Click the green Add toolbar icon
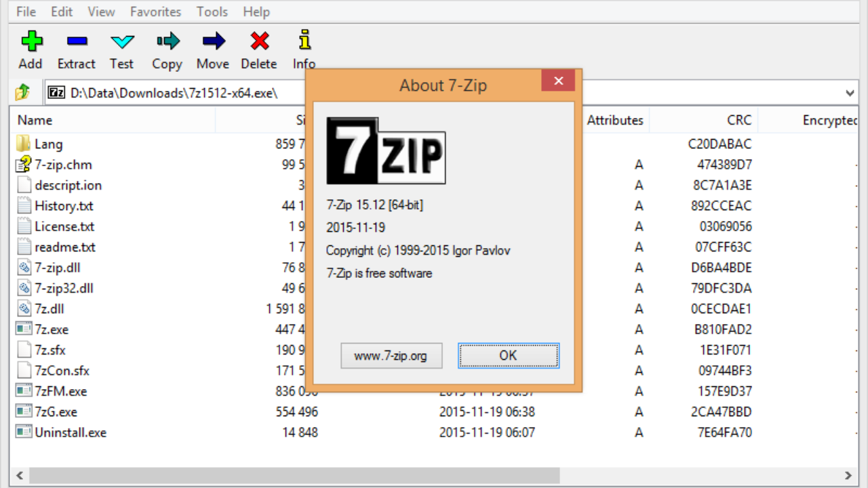 tap(31, 41)
